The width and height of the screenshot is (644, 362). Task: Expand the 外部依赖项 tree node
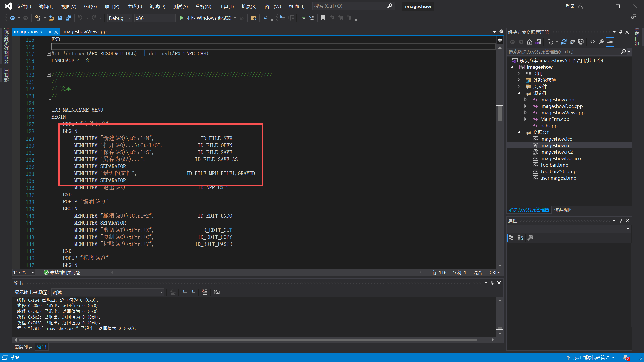(519, 80)
